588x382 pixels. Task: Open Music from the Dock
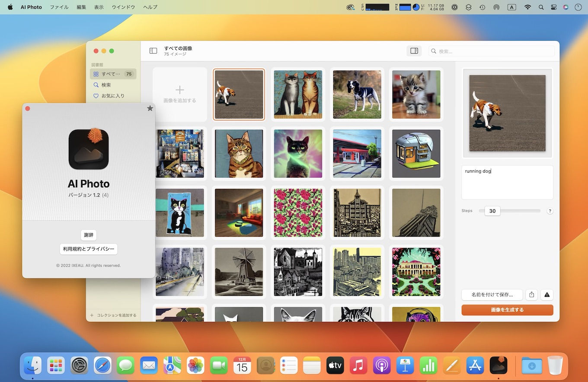pyautogui.click(x=359, y=366)
